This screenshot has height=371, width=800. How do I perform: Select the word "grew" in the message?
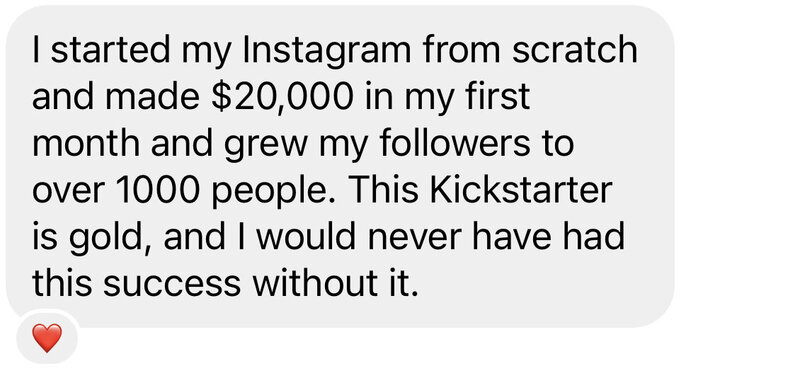[266, 145]
